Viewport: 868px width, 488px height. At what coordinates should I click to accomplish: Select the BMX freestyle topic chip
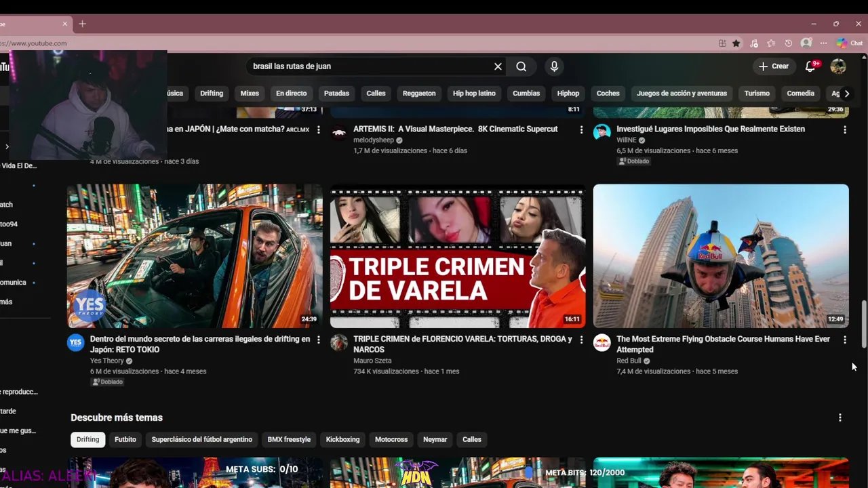coord(289,439)
